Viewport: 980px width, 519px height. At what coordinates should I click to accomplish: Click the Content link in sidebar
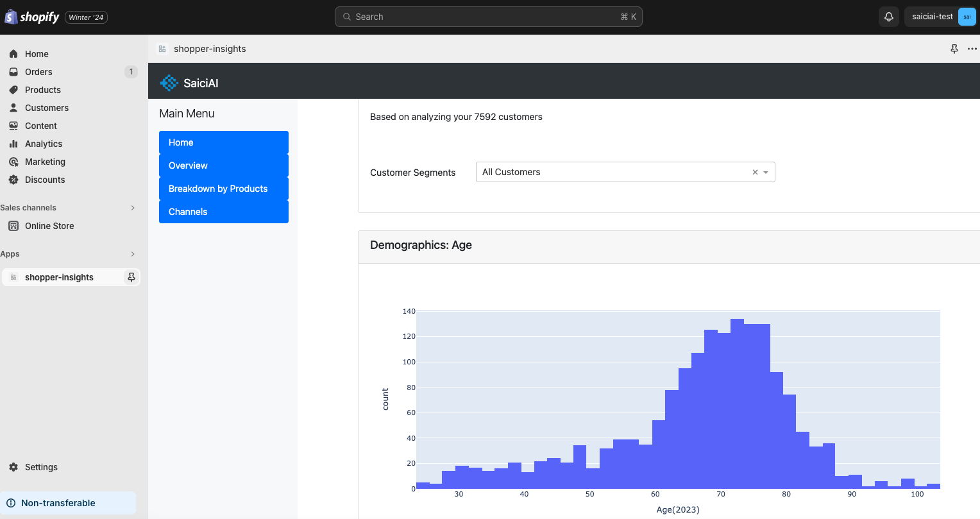41,126
